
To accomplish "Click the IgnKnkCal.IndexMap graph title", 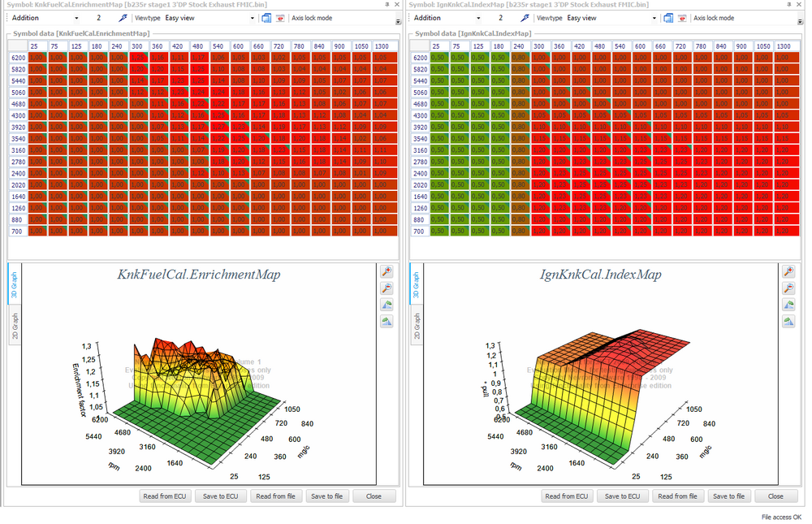I will point(601,274).
